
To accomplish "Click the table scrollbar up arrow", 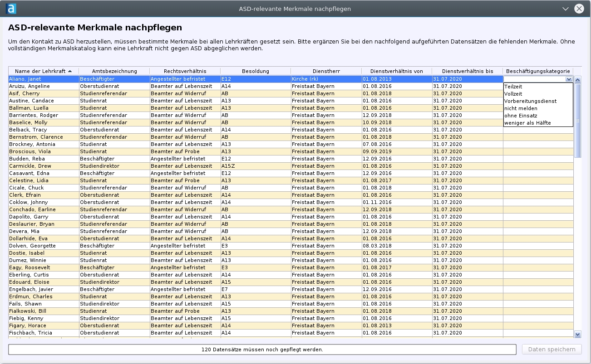I will pos(578,80).
